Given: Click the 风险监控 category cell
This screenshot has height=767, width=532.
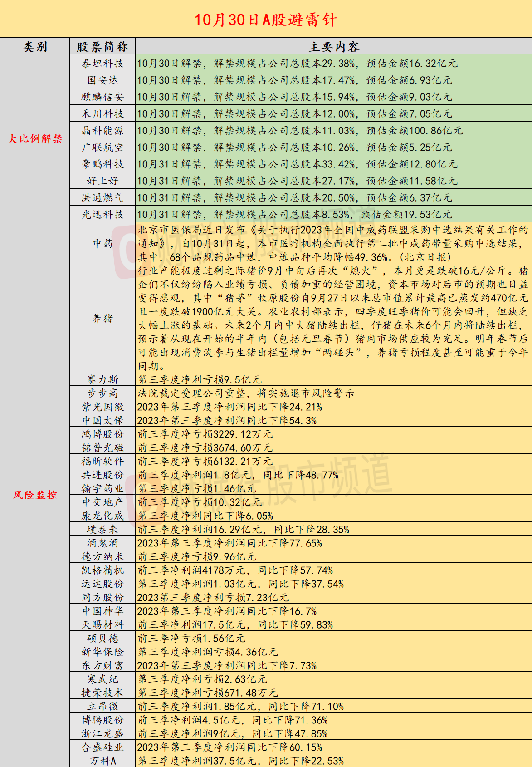Looking at the screenshot, I should (35, 495).
